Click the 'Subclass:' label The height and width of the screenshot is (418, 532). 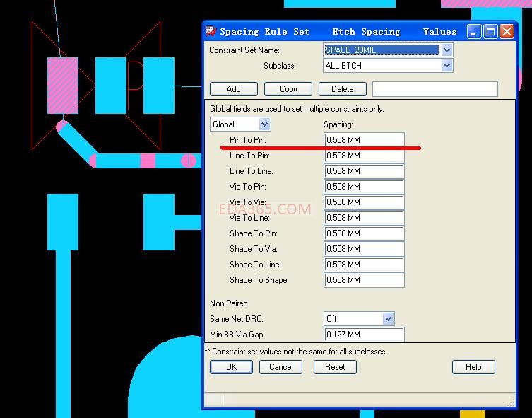280,66
